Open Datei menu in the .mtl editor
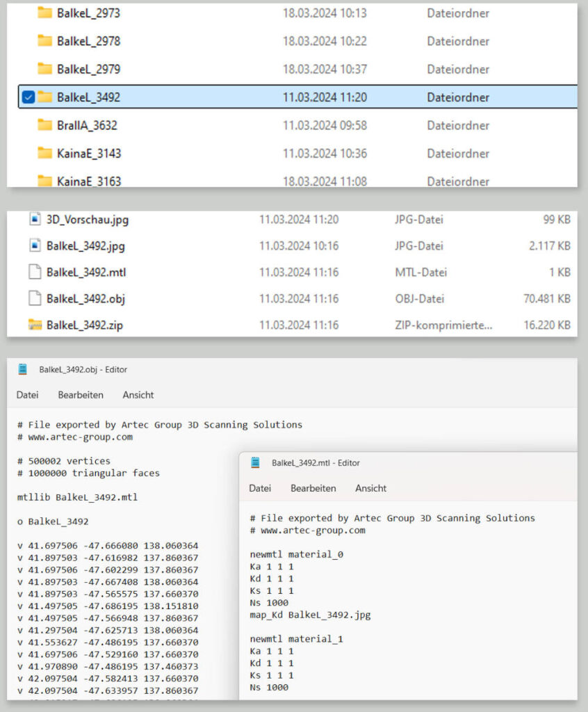This screenshot has height=712, width=588. coord(260,489)
